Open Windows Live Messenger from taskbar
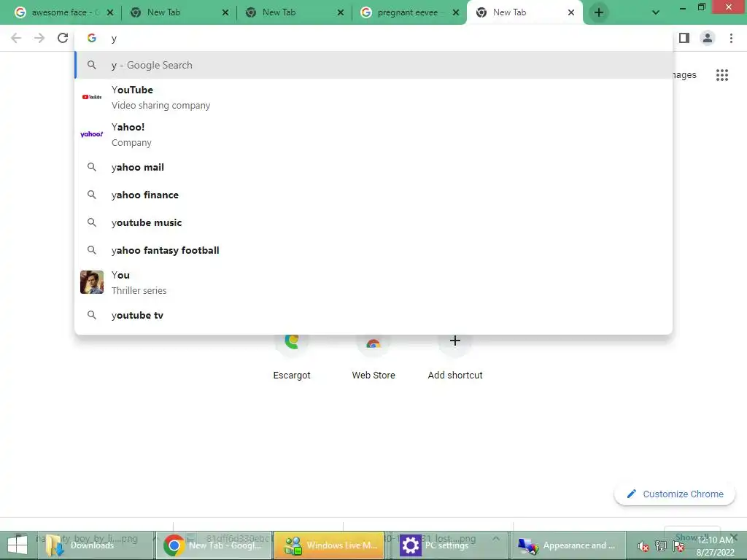 [329, 545]
